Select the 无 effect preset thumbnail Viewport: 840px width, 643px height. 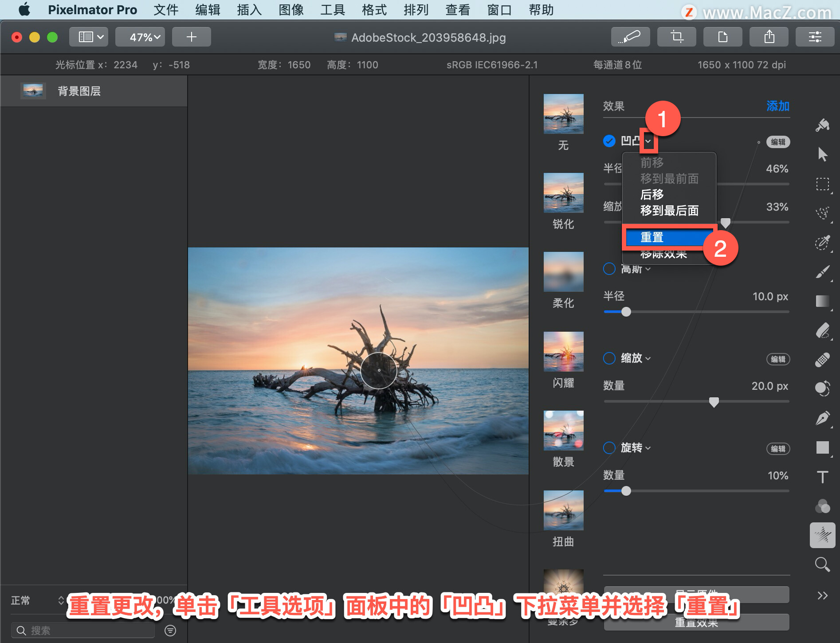[x=563, y=114]
